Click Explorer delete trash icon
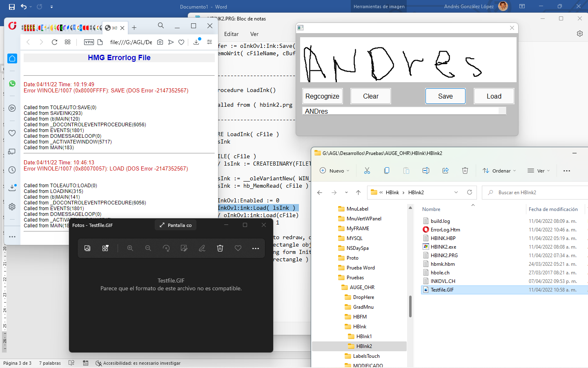The height and width of the screenshot is (368, 588). pyautogui.click(x=465, y=171)
